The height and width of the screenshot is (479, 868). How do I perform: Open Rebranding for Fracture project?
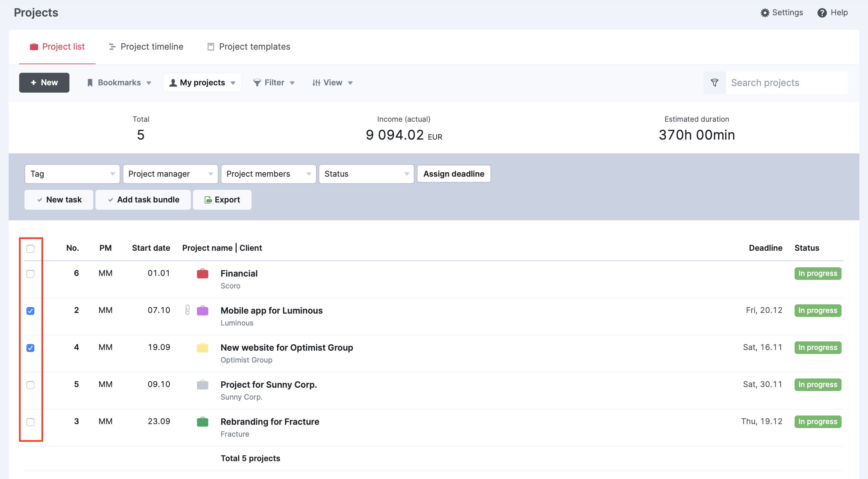[270, 422]
